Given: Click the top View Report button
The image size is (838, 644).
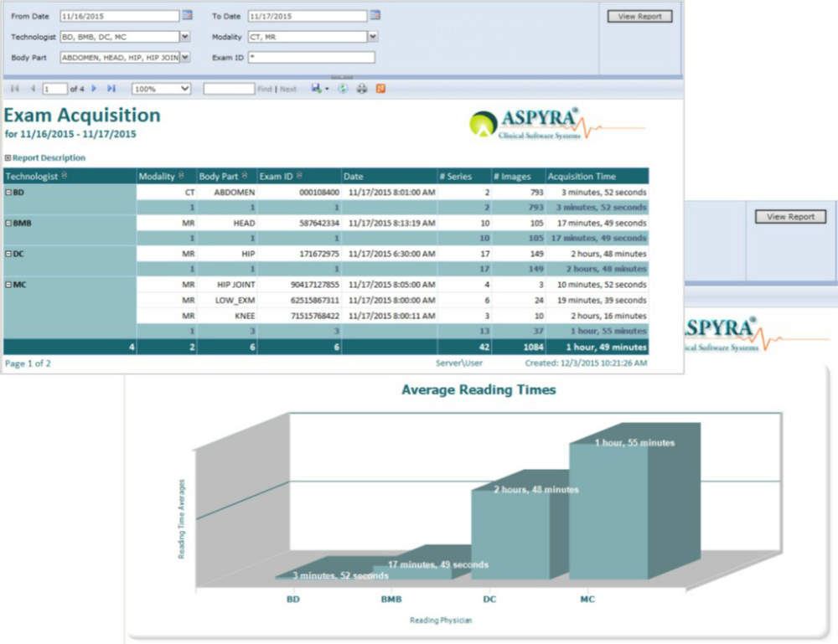Looking at the screenshot, I should 639,16.
